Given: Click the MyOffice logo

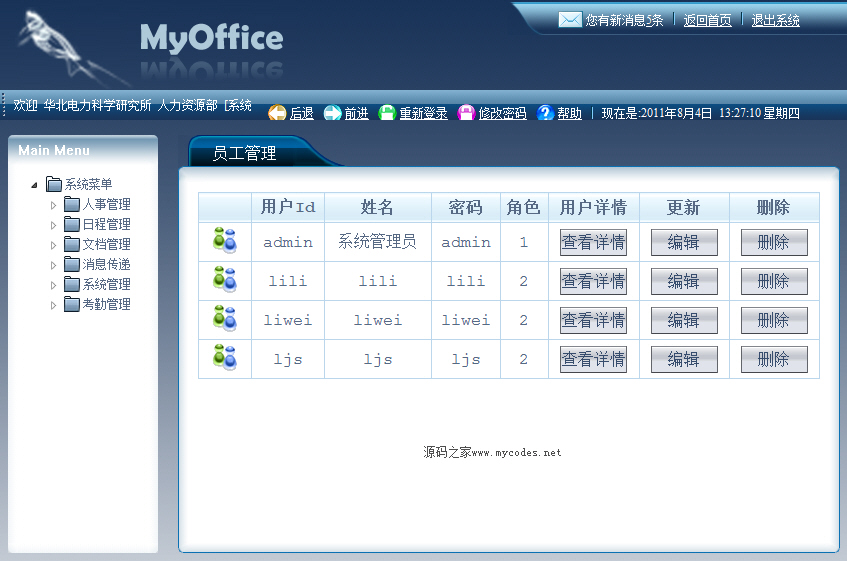Looking at the screenshot, I should tap(211, 38).
